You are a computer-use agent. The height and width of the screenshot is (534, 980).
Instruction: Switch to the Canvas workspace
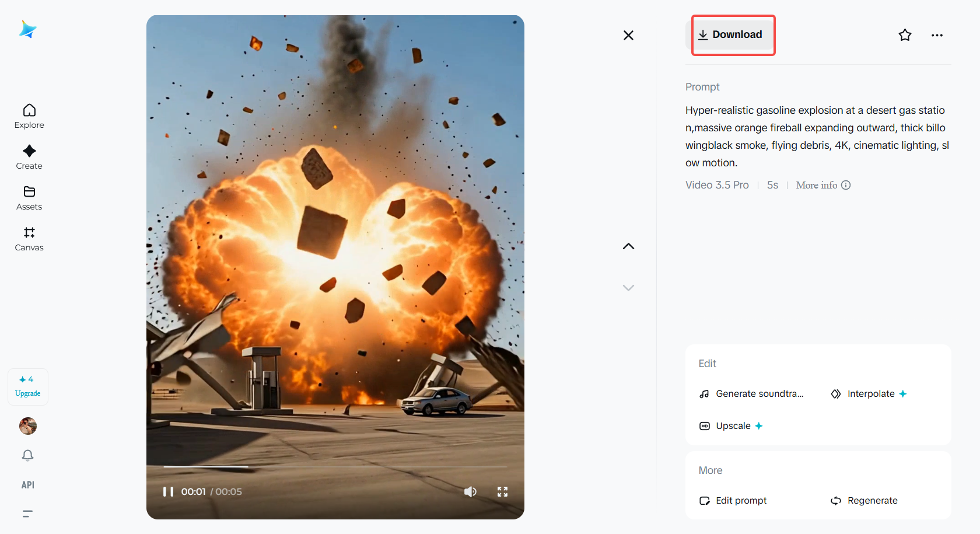pyautogui.click(x=29, y=238)
